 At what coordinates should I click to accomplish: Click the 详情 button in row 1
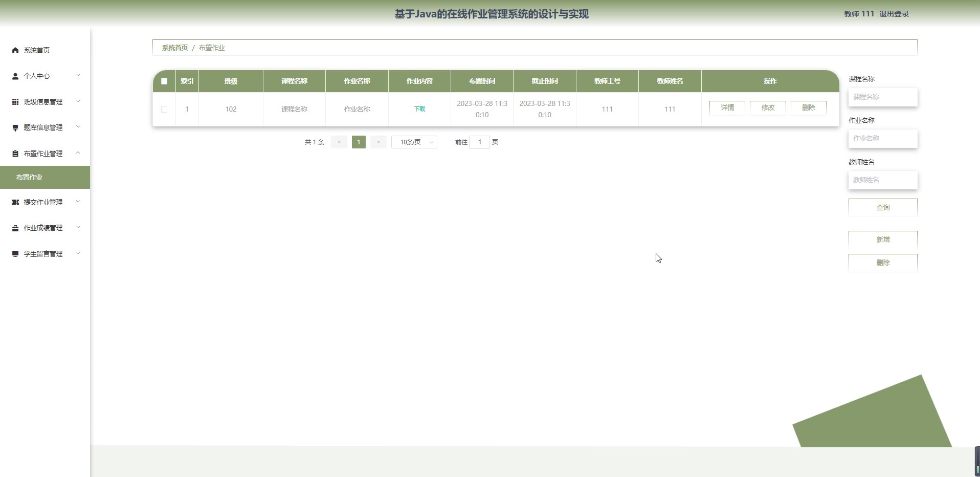[727, 107]
